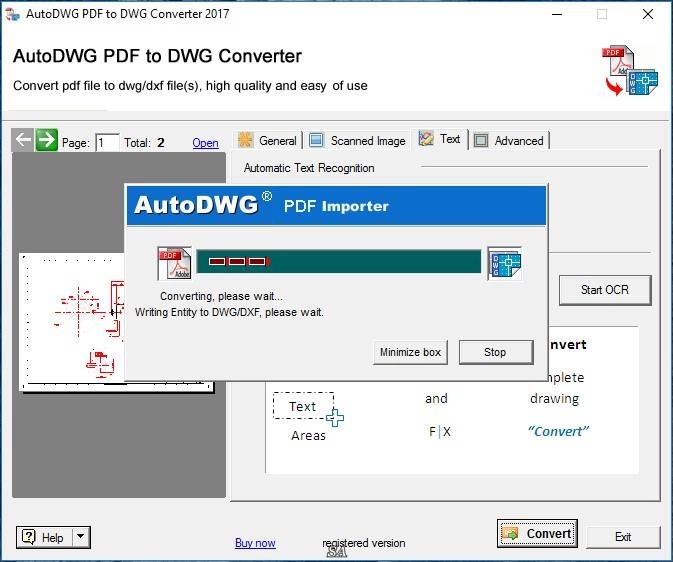Switch to the General tab
The width and height of the screenshot is (673, 562).
(268, 140)
